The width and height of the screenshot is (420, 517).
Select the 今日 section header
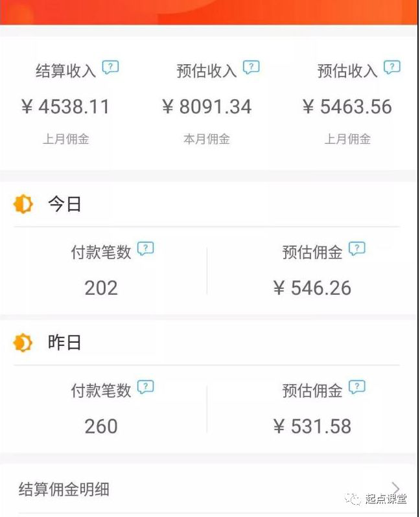click(x=65, y=204)
